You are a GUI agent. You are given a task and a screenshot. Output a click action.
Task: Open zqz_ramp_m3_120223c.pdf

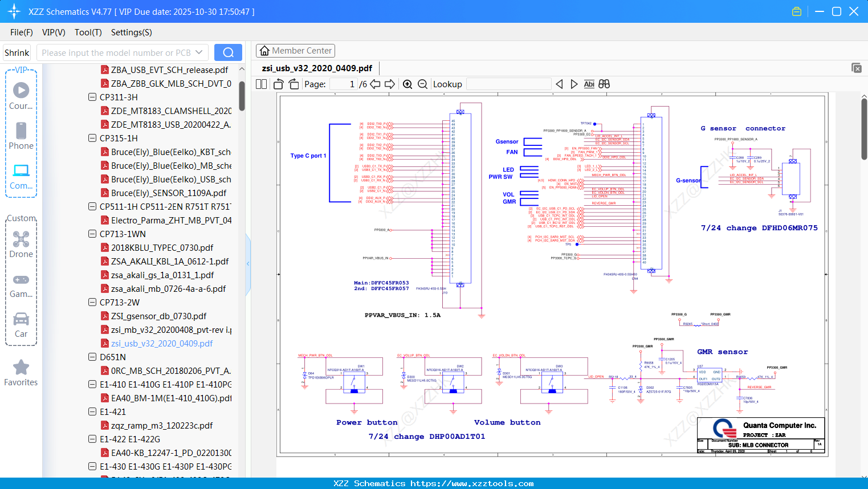click(162, 425)
